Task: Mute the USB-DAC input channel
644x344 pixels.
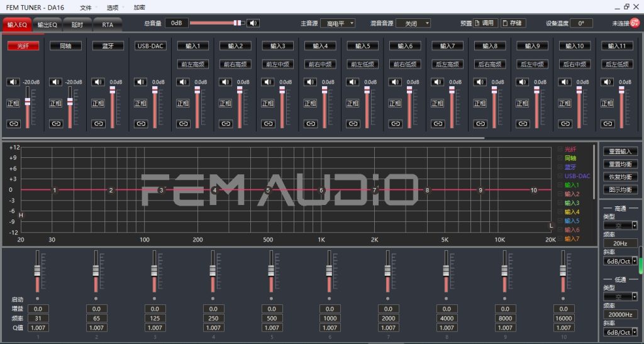Action: pyautogui.click(x=140, y=82)
